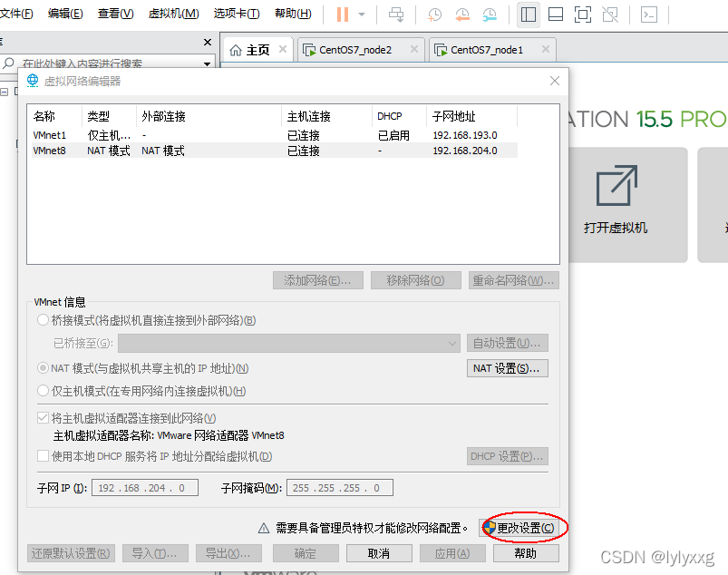Click the 打开虚拟机 tile icon on home page
This screenshot has width=728, height=575.
click(616, 185)
